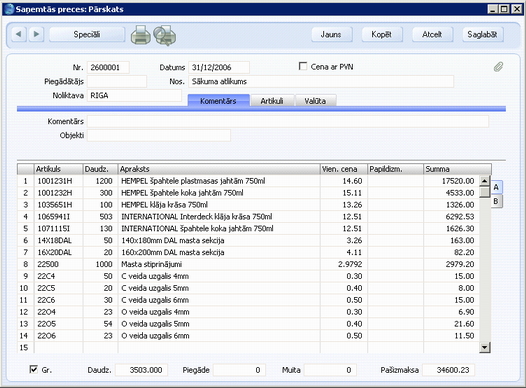Click the Summa column header
Viewport: 526px width, 388px height.
pyautogui.click(x=458, y=169)
